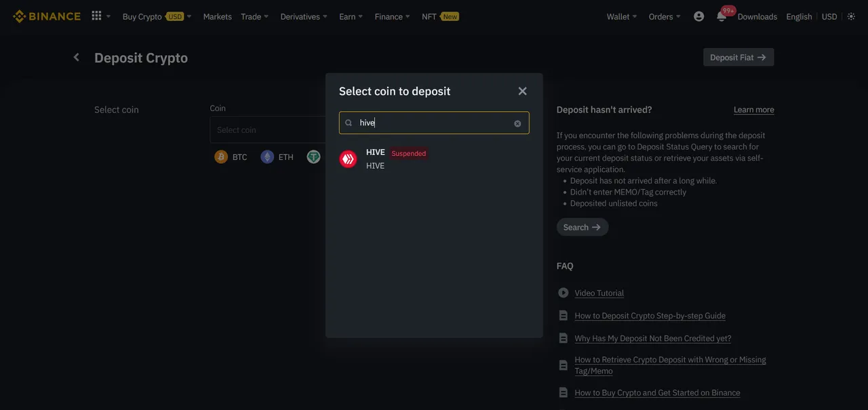Open Downloads in top navigation
This screenshot has width=868, height=410.
coord(757,16)
